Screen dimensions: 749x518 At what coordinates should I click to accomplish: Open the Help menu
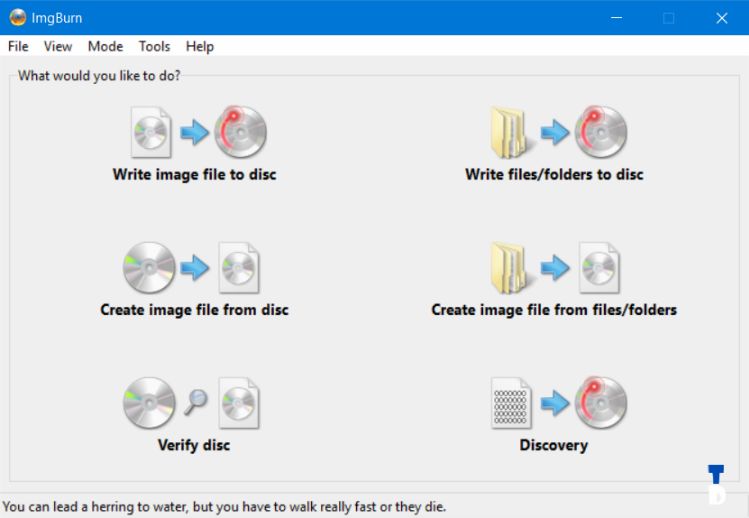200,46
